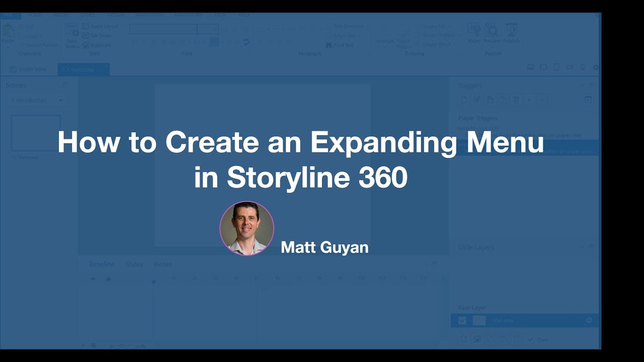Click the Paste icon in Clipboard group
This screenshot has width=644, height=362.
[x=8, y=30]
